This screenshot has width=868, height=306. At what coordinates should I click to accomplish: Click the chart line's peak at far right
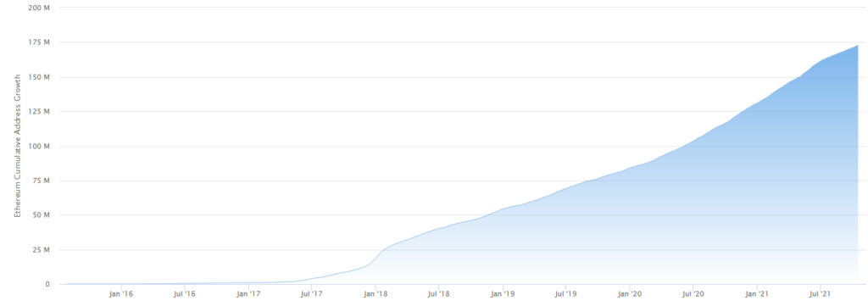click(x=858, y=46)
